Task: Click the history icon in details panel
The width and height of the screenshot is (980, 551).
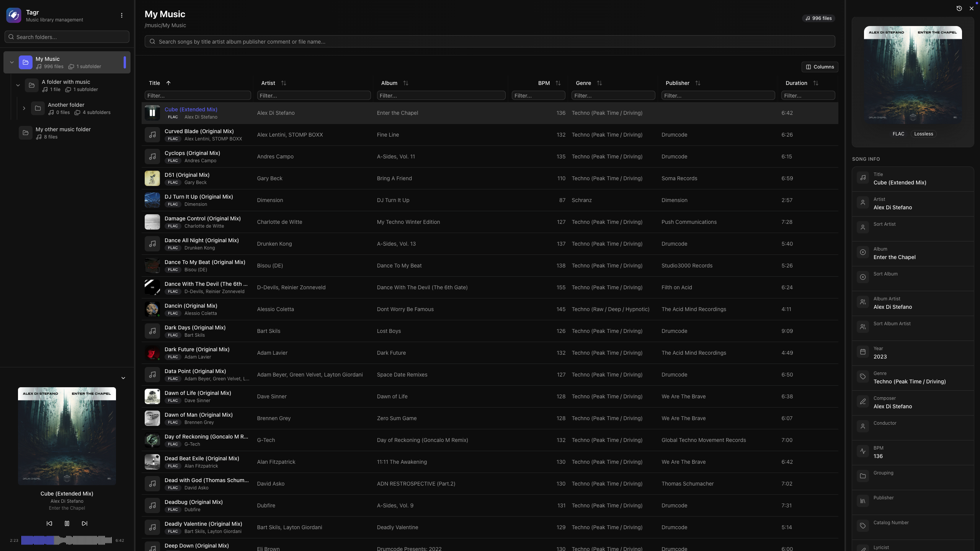Action: (959, 8)
